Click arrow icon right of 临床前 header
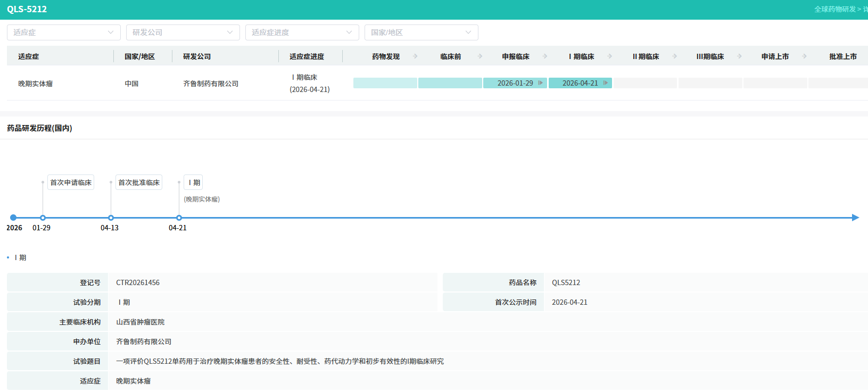868x392 pixels. (x=480, y=56)
